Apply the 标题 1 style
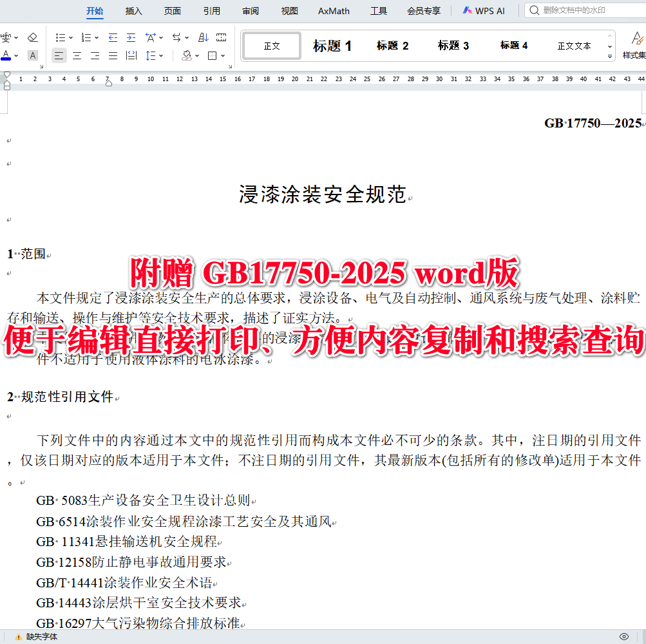The width and height of the screenshot is (646, 644). point(332,45)
